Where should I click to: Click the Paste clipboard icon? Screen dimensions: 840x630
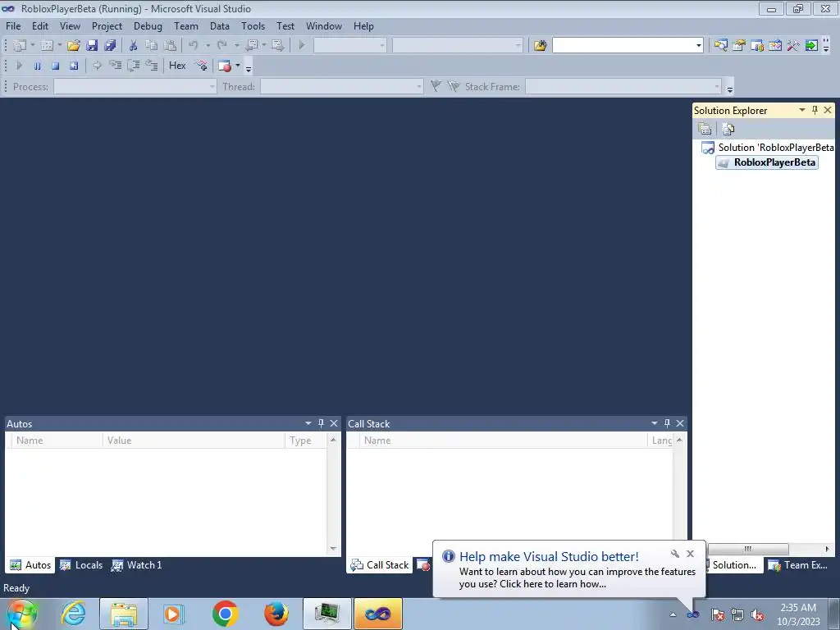(x=170, y=46)
